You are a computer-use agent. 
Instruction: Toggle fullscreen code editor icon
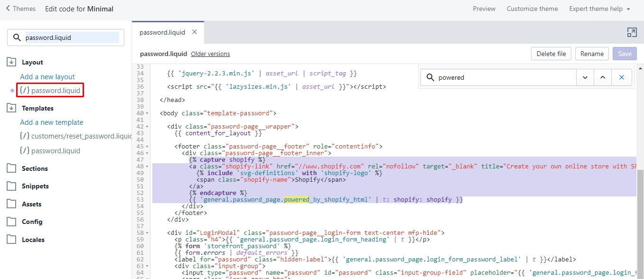[632, 32]
